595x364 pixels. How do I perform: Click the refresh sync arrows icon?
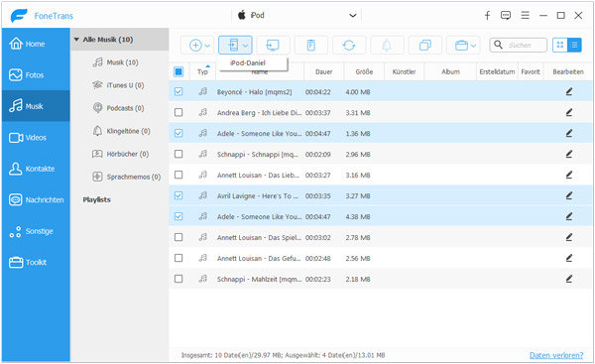pos(349,46)
